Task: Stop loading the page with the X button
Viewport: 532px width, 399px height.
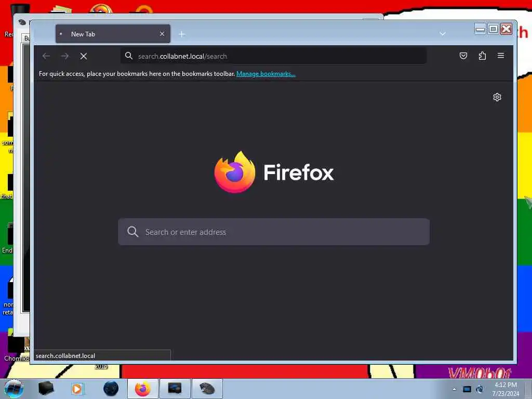Action: 84,56
